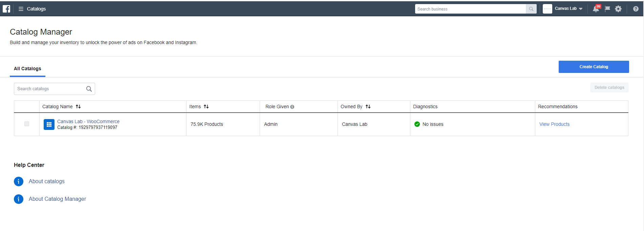Sort by Items column arrows

pyautogui.click(x=206, y=107)
